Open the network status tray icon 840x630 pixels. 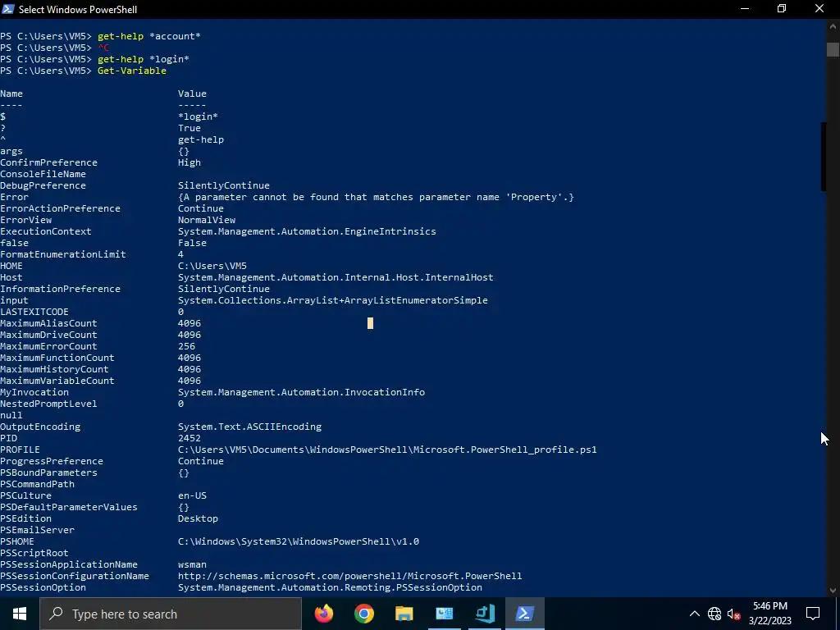coord(714,614)
